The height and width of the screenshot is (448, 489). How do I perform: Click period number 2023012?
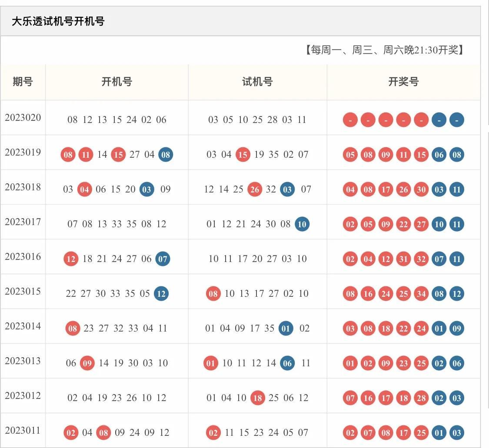(23, 395)
